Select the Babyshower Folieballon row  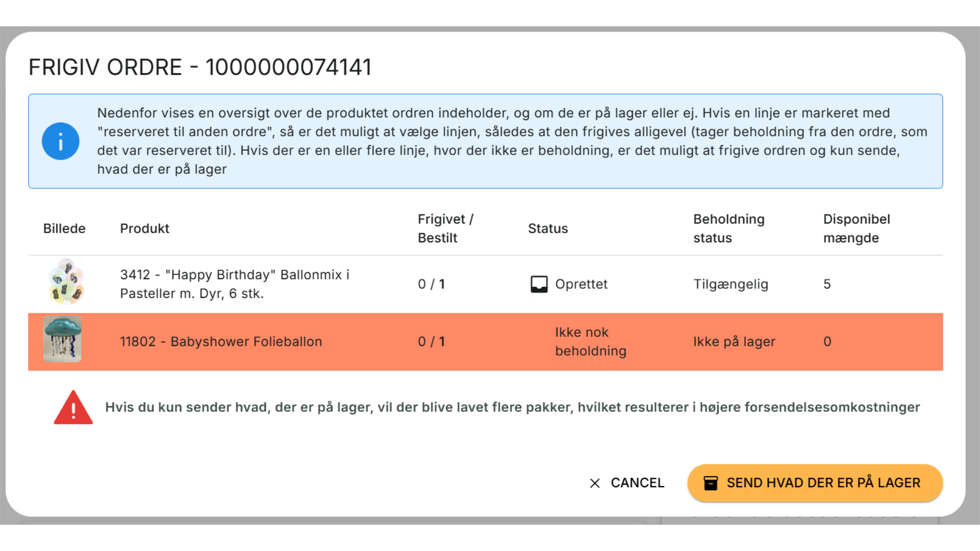[x=485, y=342]
